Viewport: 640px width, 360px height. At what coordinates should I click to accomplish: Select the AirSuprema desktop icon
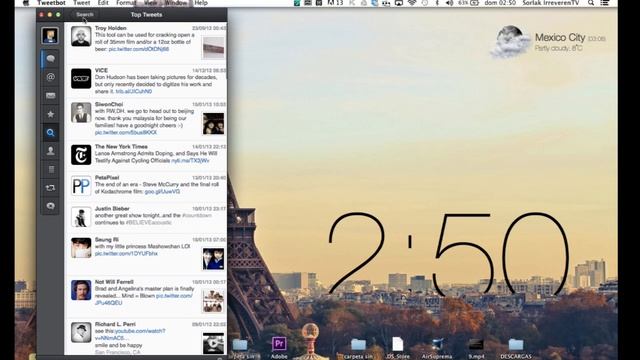[x=437, y=344]
